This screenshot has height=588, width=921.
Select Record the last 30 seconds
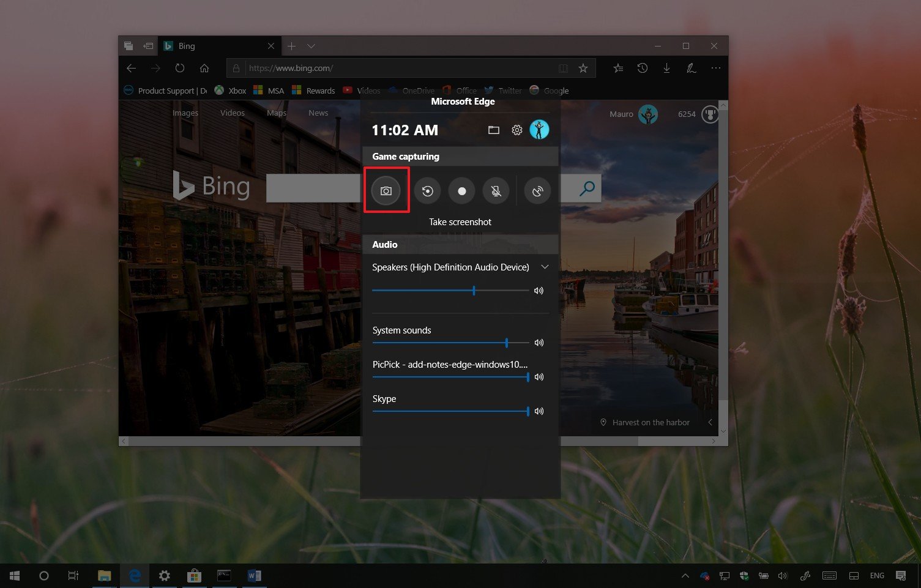coord(427,190)
